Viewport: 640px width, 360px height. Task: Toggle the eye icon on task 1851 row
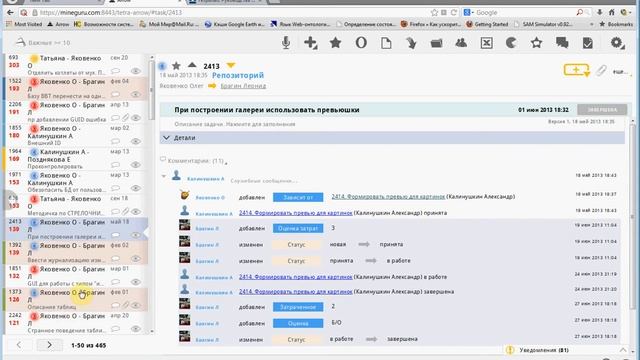coord(136,282)
